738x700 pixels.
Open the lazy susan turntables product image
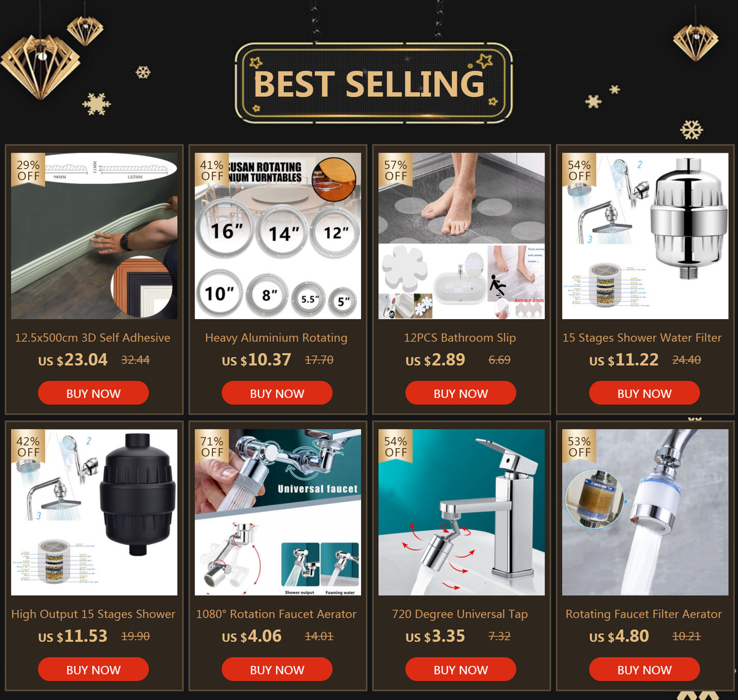(x=278, y=236)
